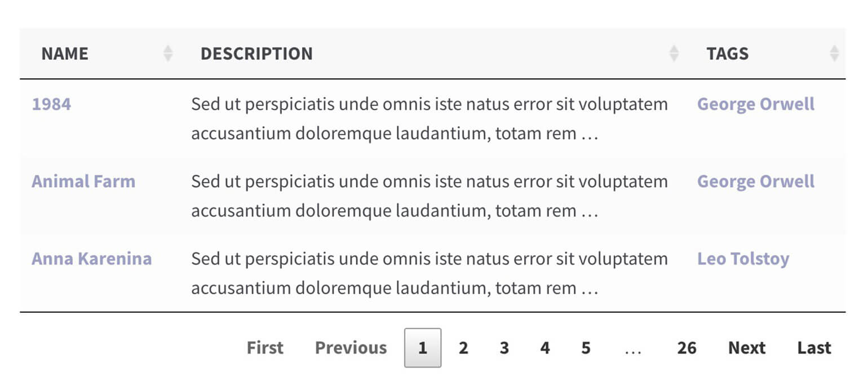Select current page 1 button

pos(423,348)
